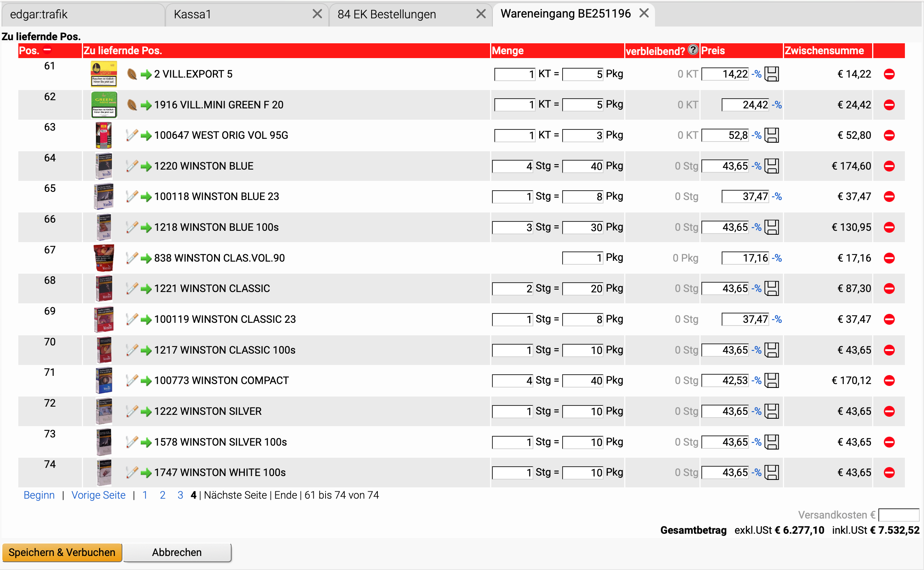The height and width of the screenshot is (570, 924).
Task: Click save-price icon for WINSTON COMPACT
Action: tap(772, 381)
